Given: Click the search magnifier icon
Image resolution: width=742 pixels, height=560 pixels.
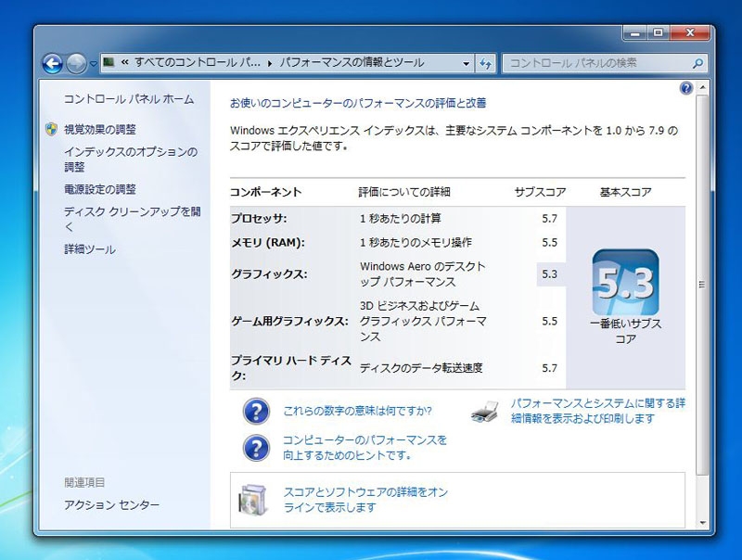Looking at the screenshot, I should 697,63.
